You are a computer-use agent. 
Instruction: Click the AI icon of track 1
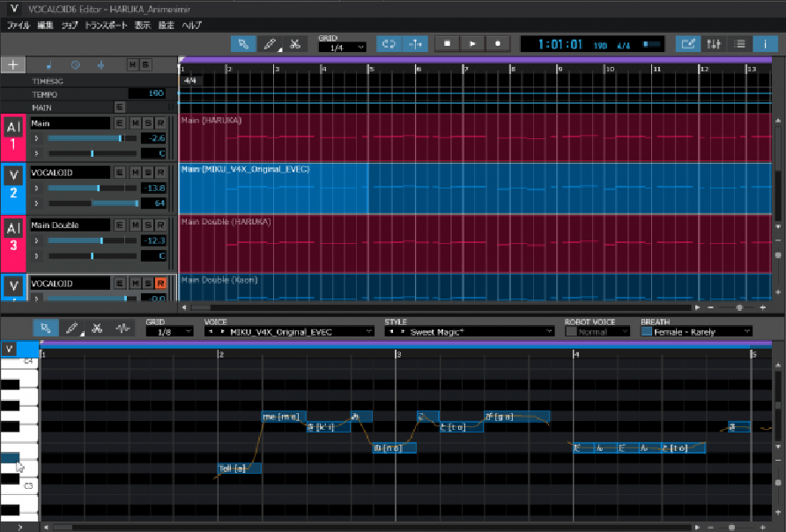point(13,127)
